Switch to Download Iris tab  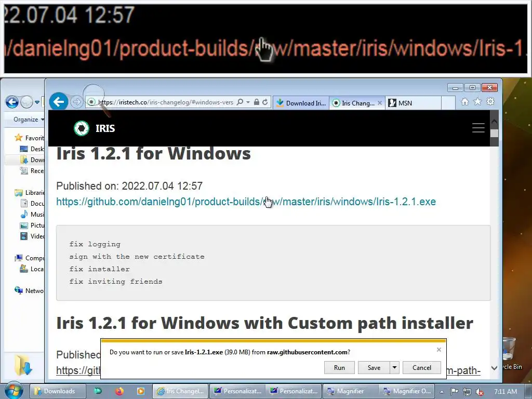(x=301, y=103)
